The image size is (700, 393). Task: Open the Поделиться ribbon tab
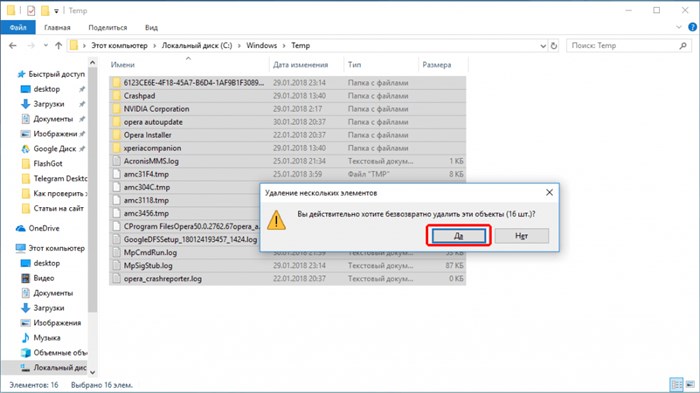(108, 28)
